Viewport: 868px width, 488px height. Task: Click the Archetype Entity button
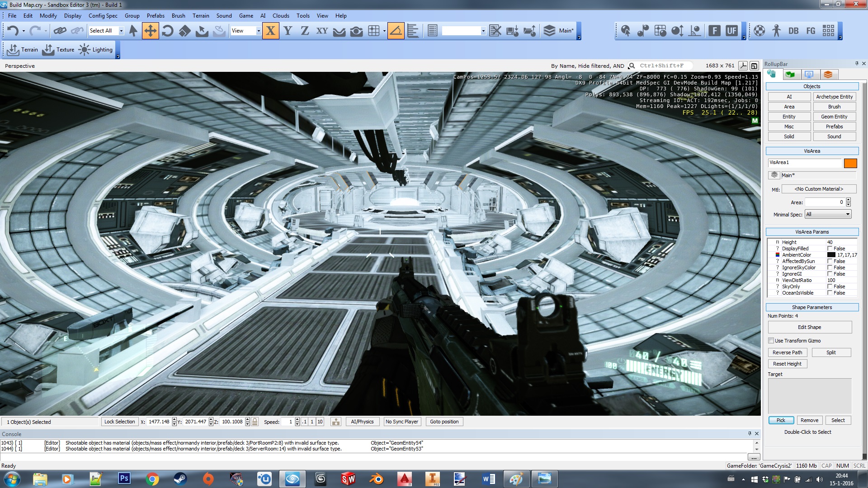coord(834,97)
